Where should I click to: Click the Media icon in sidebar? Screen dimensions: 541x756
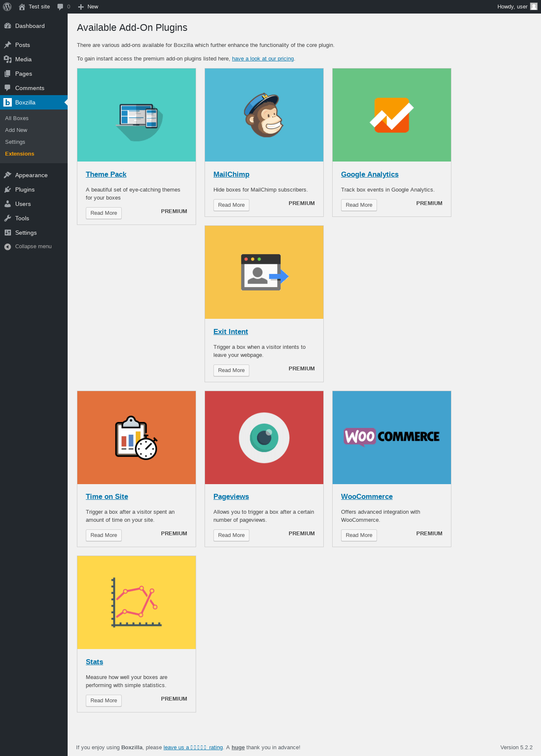[8, 59]
